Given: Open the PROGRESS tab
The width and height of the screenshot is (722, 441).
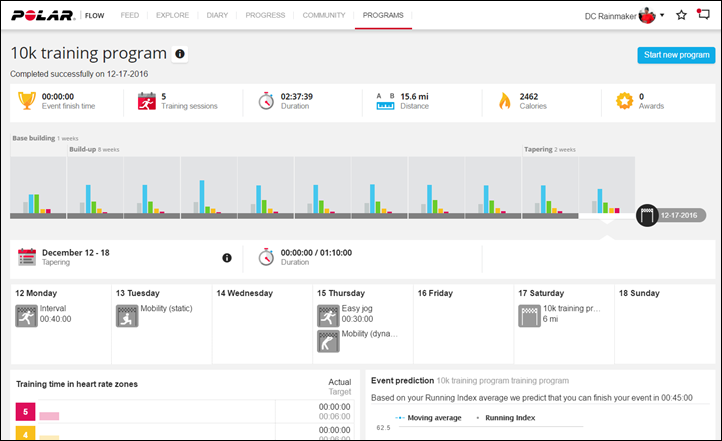Looking at the screenshot, I should (265, 15).
